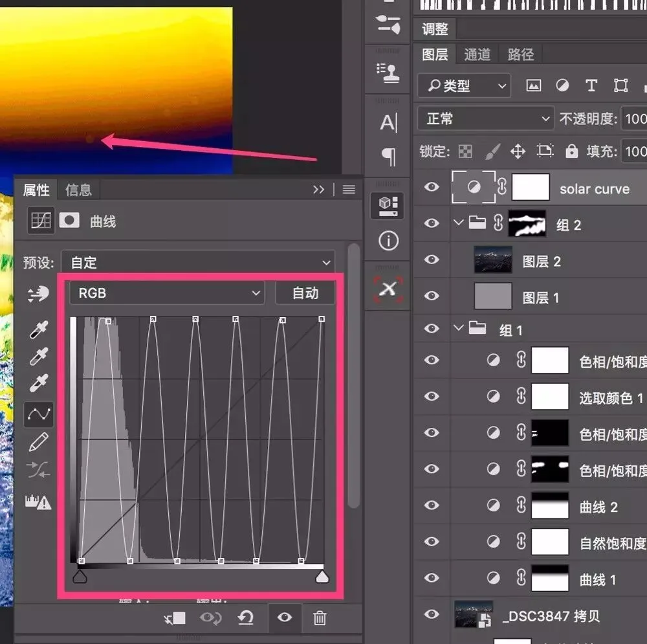
Task: Click the 自动 auto button
Action: tap(305, 293)
